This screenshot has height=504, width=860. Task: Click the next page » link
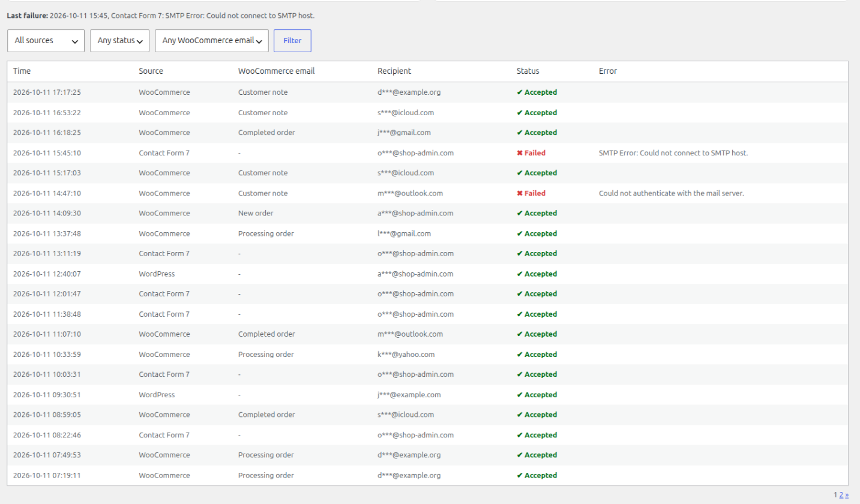pyautogui.click(x=847, y=494)
